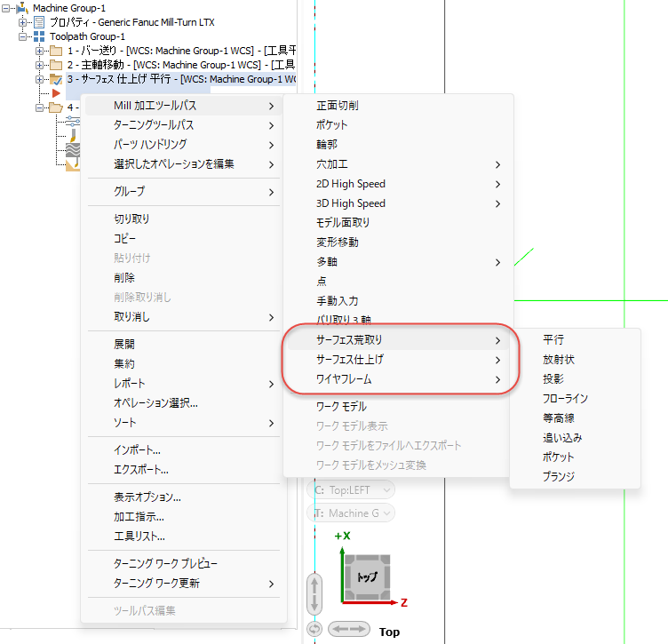Screen dimensions: 668x644
Task: Open the 2D High Speed submenu
Action: [x=398, y=184]
